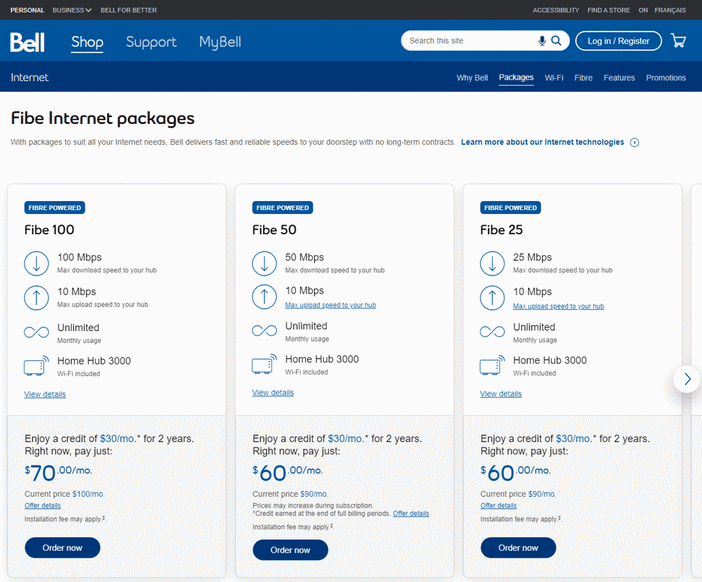702x582 pixels.
Task: Show next packages with carousel arrow
Action: pyautogui.click(x=687, y=379)
